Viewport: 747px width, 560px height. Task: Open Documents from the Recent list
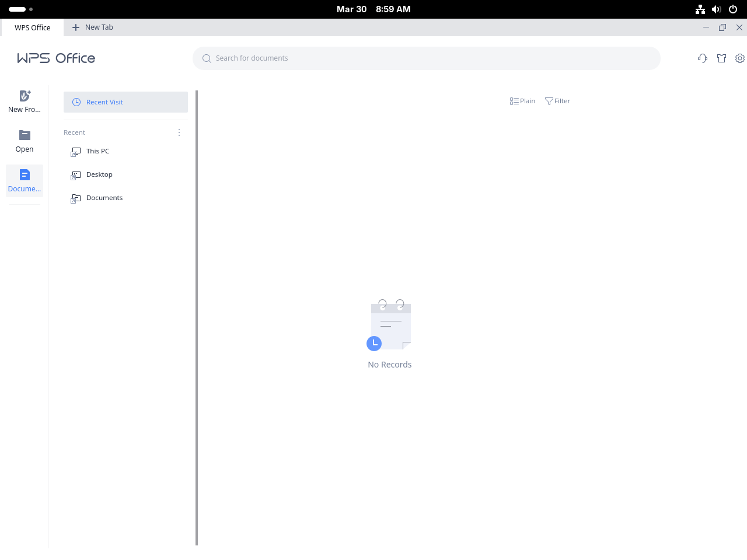(104, 198)
